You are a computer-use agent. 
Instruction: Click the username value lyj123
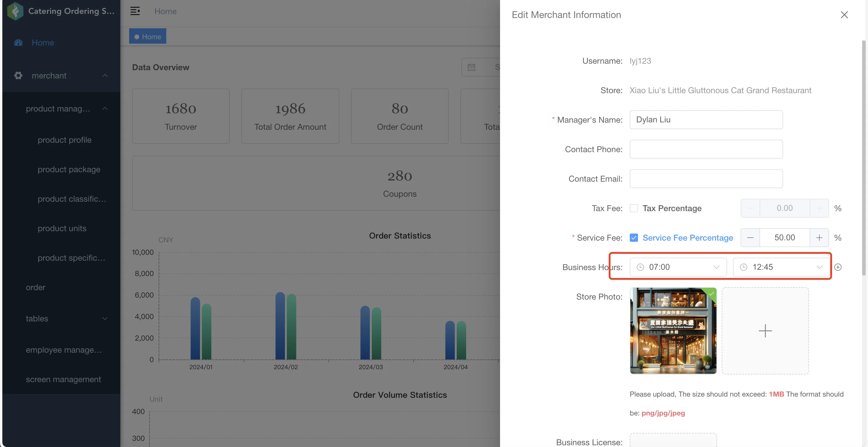(640, 61)
